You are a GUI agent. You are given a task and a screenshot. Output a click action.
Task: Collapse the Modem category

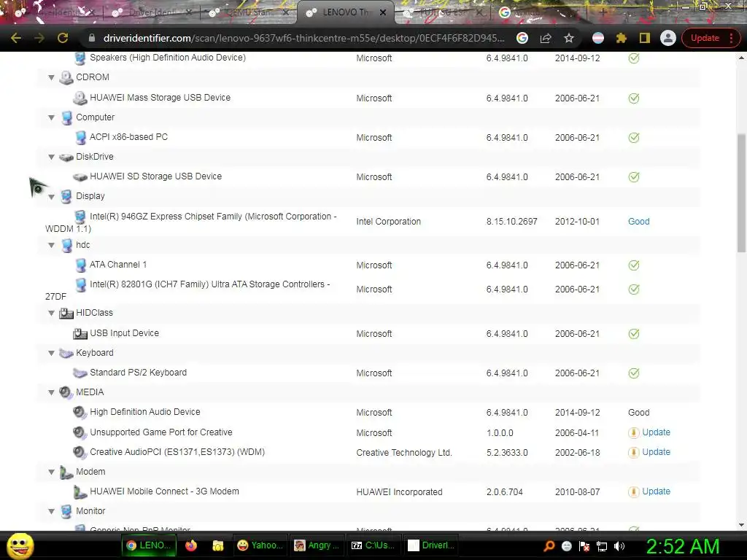[51, 472]
